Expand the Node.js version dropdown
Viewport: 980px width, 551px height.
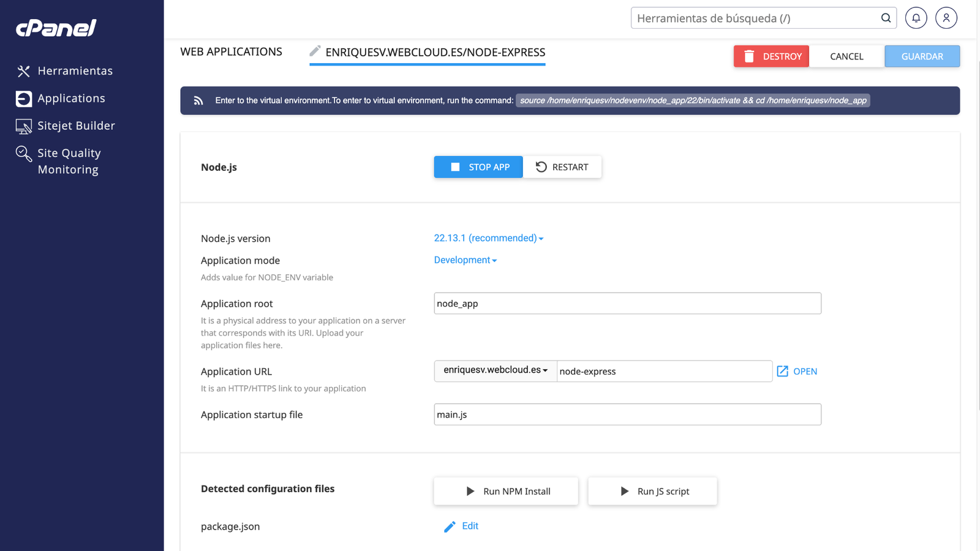pos(488,238)
